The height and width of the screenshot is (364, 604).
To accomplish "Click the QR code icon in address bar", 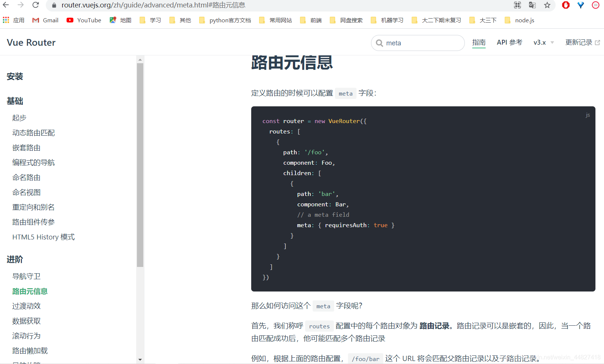I will click(517, 5).
